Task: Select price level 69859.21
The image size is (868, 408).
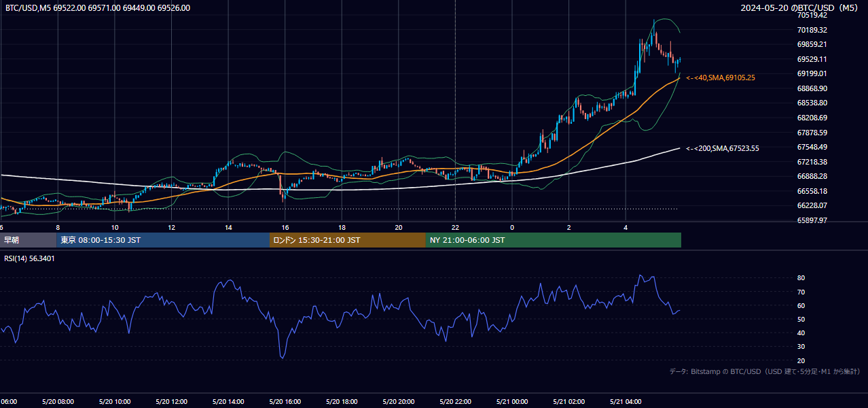Action: pyautogui.click(x=812, y=44)
